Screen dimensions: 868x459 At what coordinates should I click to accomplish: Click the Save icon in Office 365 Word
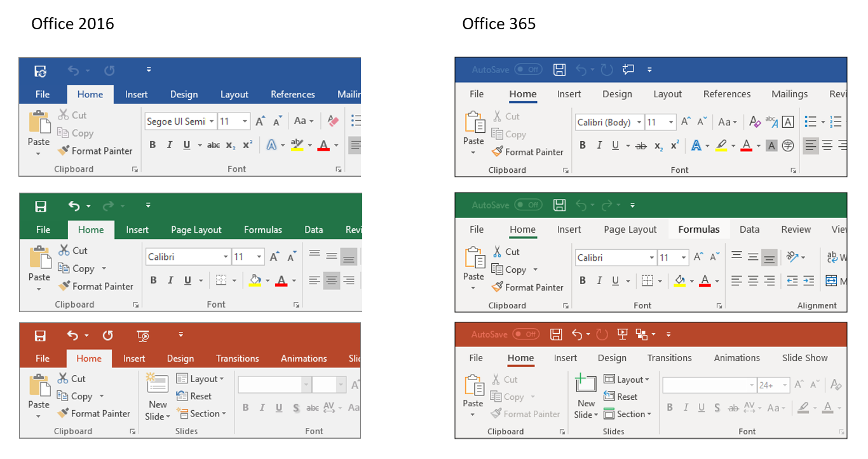pyautogui.click(x=559, y=69)
